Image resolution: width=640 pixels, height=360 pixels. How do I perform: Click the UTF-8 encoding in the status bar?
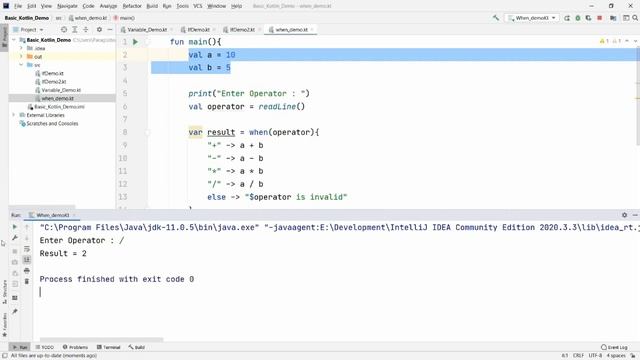(x=595, y=356)
